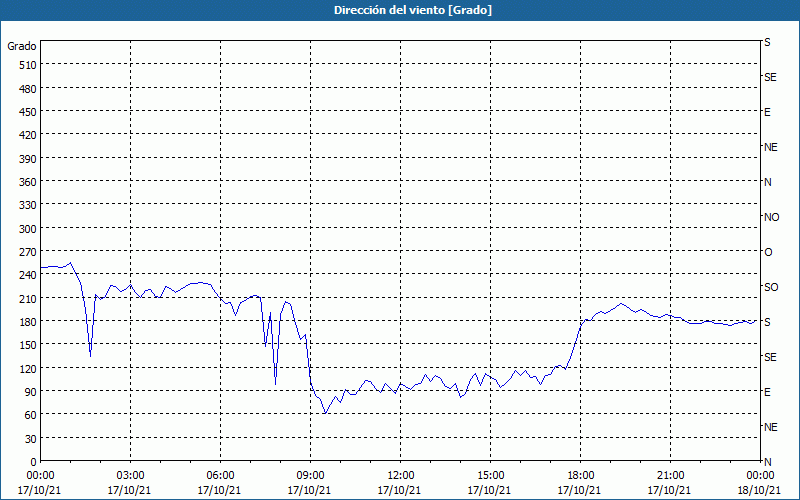Select the 17/10/21 date under 09:00
800x500 pixels.
pyautogui.click(x=309, y=490)
